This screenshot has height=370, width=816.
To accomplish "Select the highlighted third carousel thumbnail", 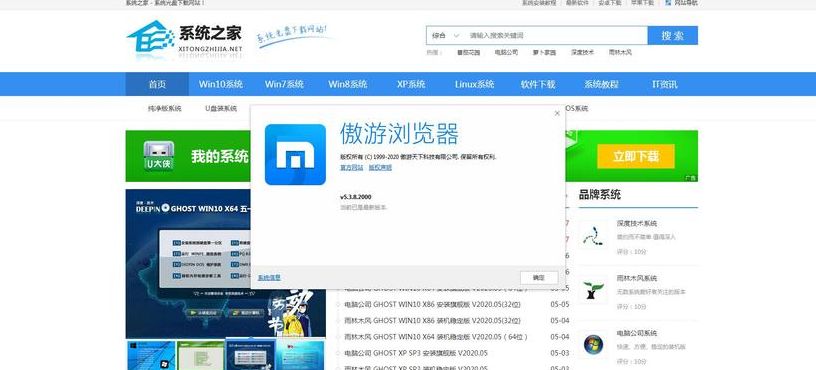I will coord(251,354).
